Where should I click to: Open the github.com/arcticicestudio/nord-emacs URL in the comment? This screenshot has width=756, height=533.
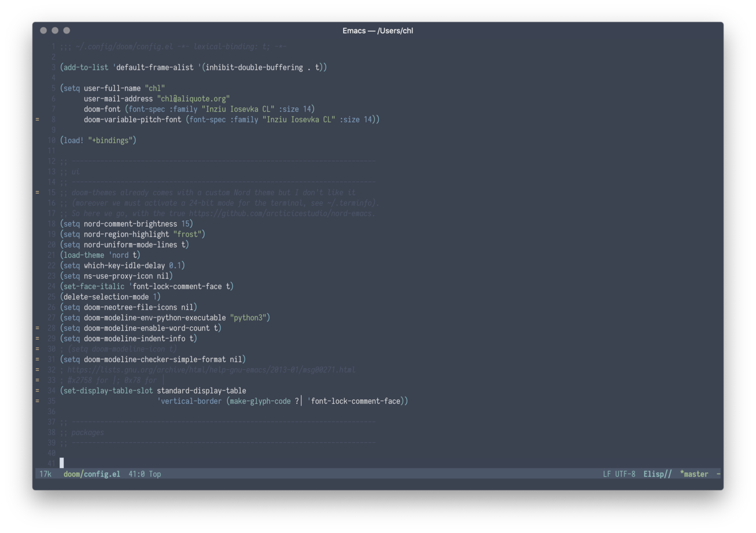click(x=282, y=213)
